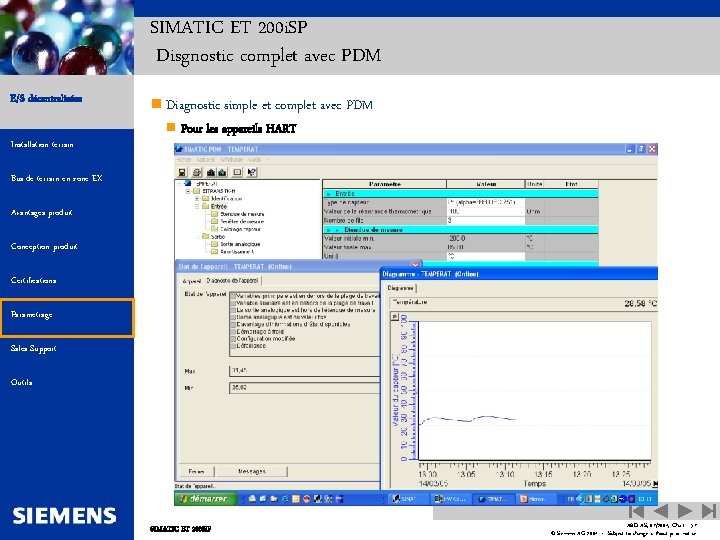Click the 'E/S décentralisées' heading link
This screenshot has width=720, height=540.
(46, 98)
